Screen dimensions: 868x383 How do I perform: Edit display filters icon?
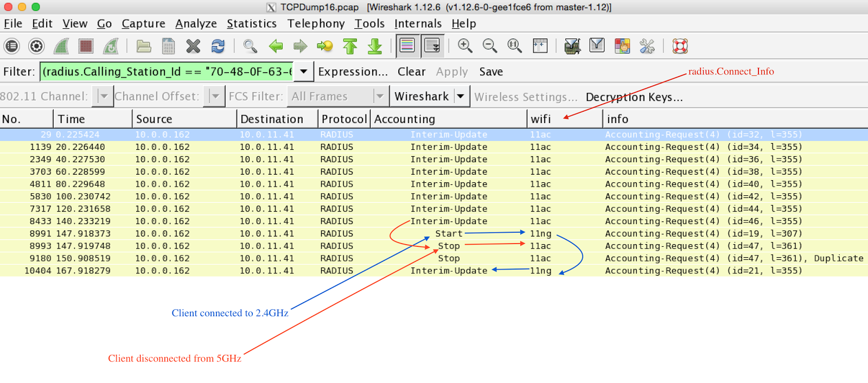597,46
